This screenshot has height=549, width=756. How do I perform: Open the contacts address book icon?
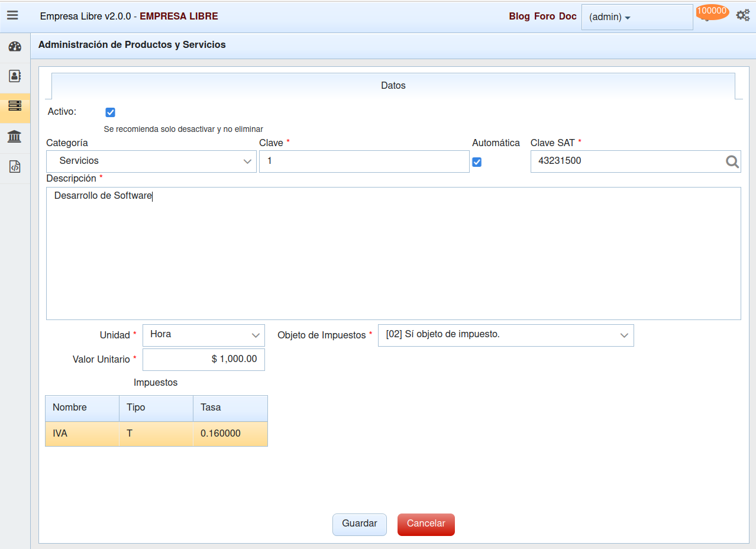[x=15, y=76]
